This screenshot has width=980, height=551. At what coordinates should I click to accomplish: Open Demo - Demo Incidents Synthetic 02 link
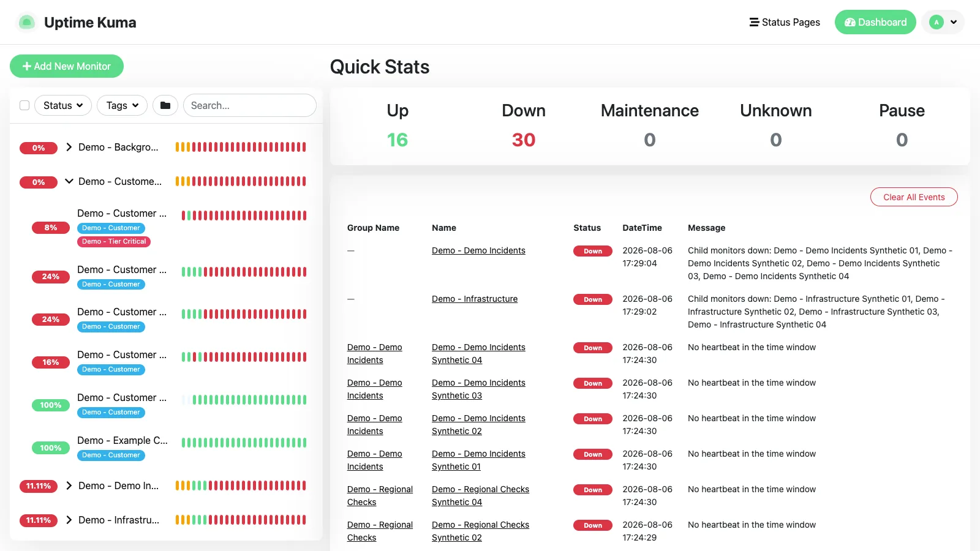tap(478, 425)
